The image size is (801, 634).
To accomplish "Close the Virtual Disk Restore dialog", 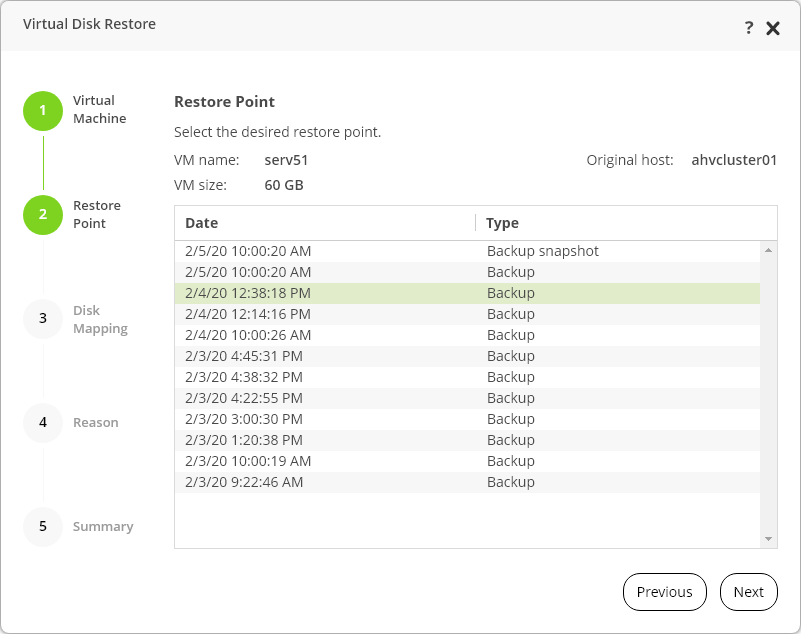I will point(773,28).
